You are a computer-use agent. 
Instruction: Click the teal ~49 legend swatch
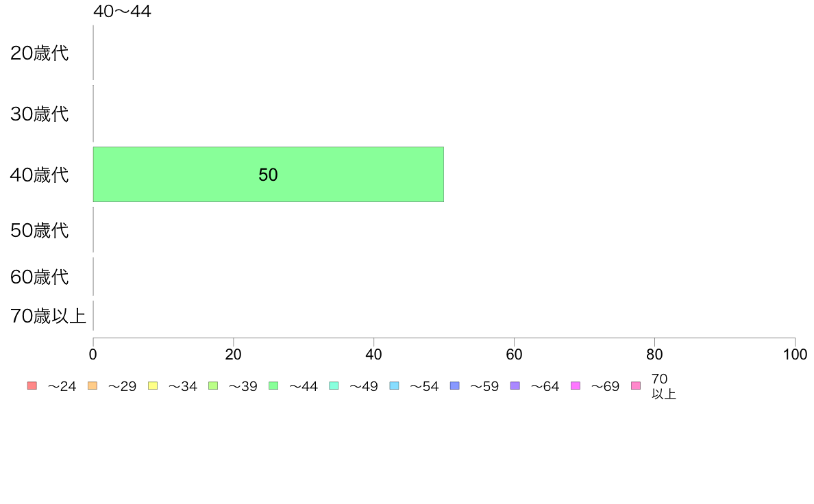tap(334, 386)
